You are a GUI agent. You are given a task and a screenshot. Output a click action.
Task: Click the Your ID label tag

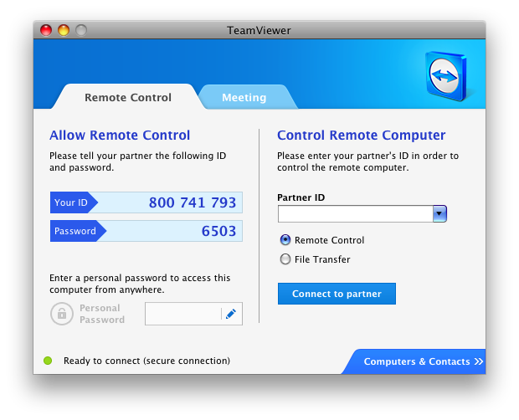(x=74, y=202)
